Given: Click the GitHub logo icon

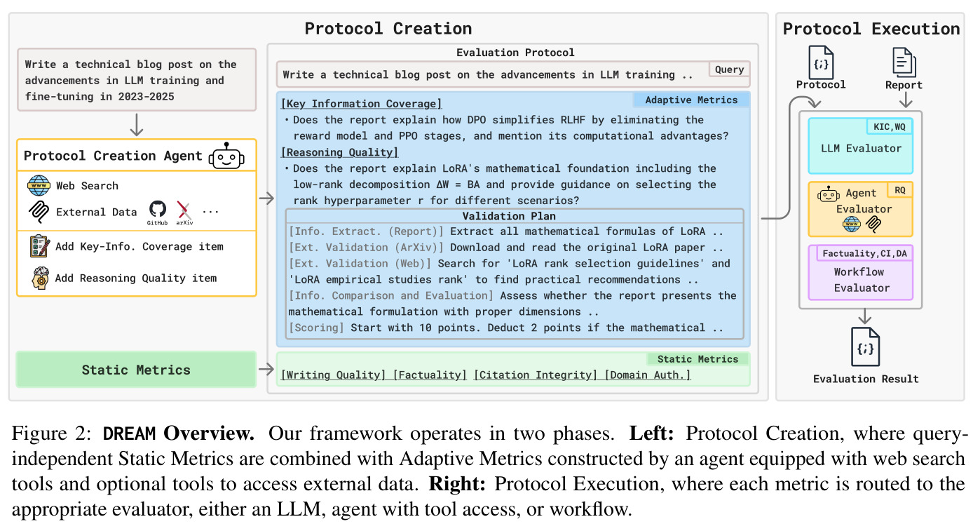Looking at the screenshot, I should tap(157, 209).
